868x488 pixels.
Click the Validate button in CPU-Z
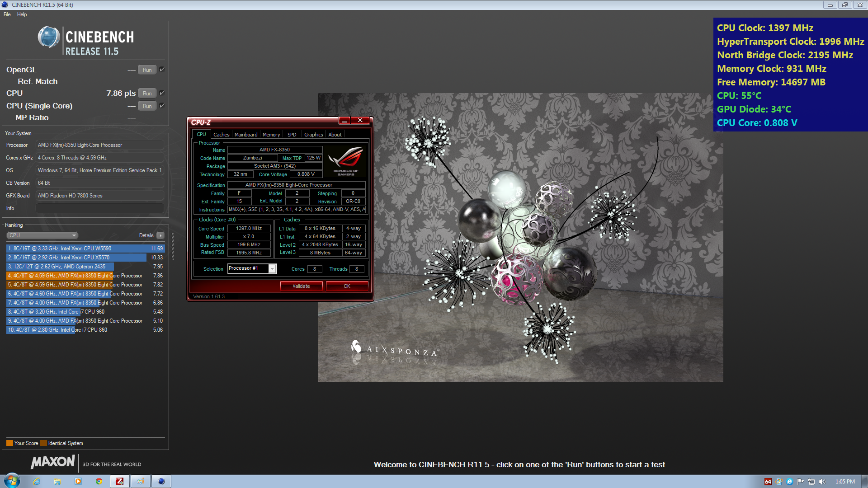301,286
